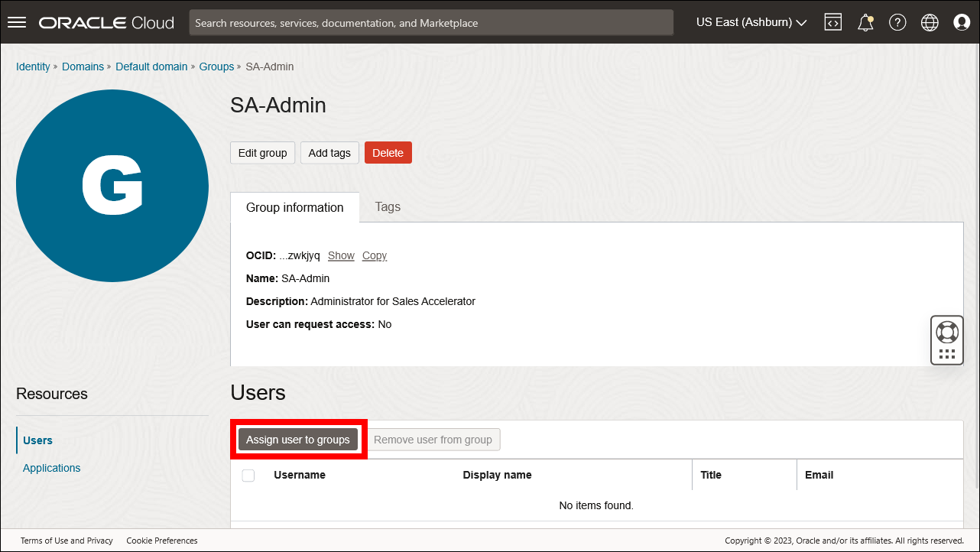Click Assign user to groups
This screenshot has width=980, height=552.
[298, 439]
